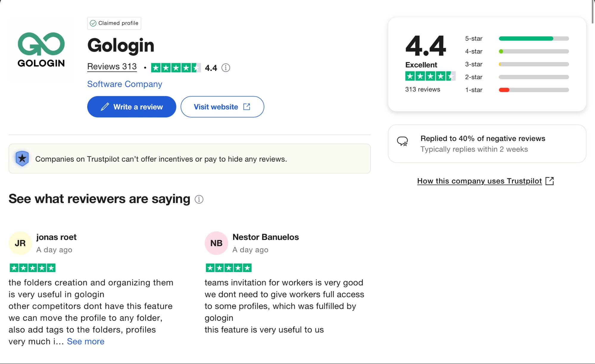
Task: Click Typically replies within 2 weeks text
Action: coord(474,149)
